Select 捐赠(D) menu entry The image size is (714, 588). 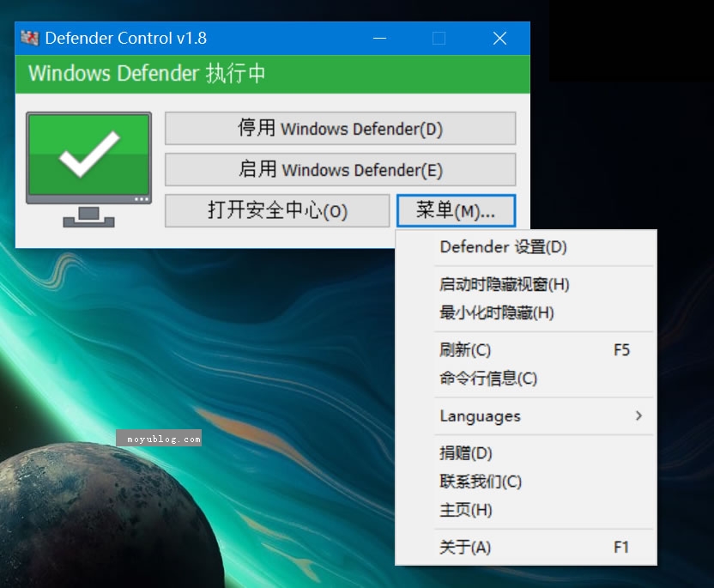tap(526, 453)
